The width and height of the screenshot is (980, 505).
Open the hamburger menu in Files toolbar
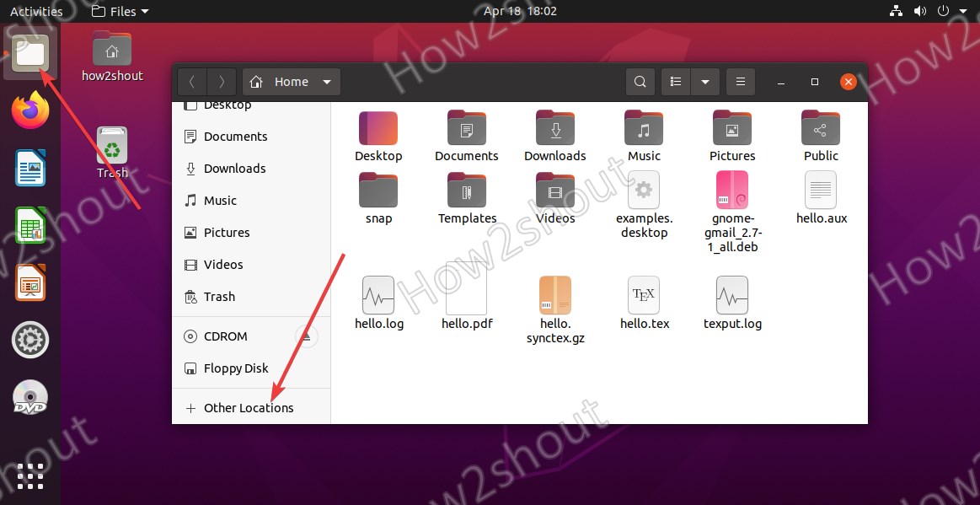(740, 82)
